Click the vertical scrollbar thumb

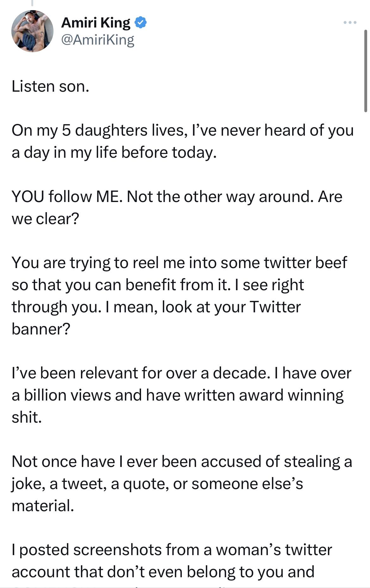365,71
